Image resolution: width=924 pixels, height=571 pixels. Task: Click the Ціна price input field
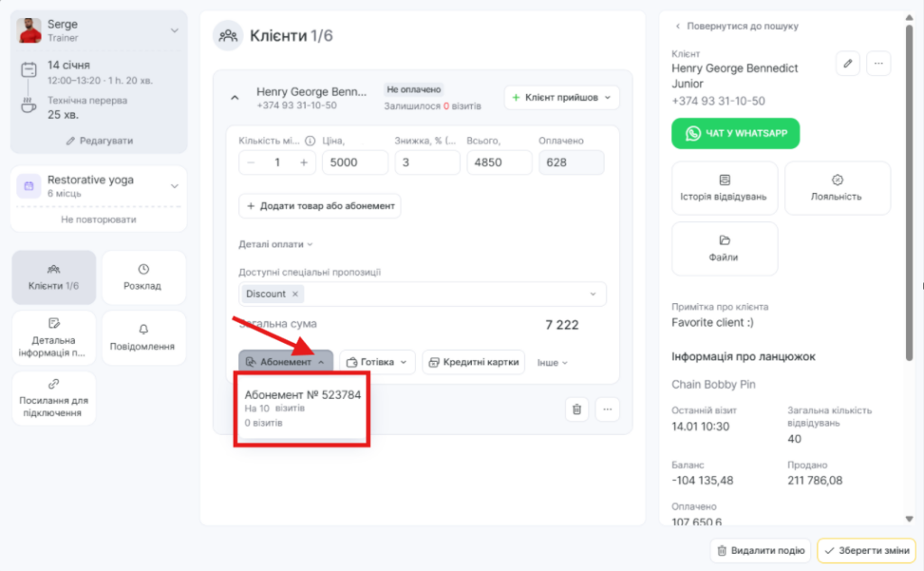click(354, 163)
